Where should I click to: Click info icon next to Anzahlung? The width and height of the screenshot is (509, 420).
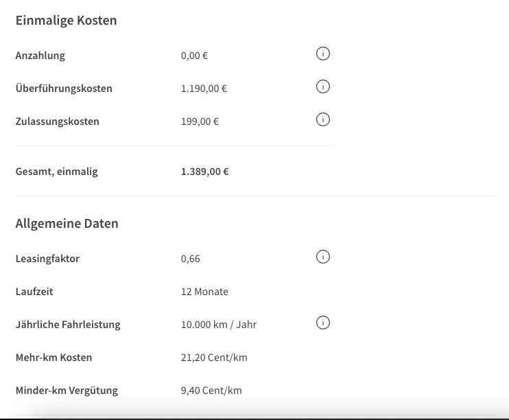(323, 54)
